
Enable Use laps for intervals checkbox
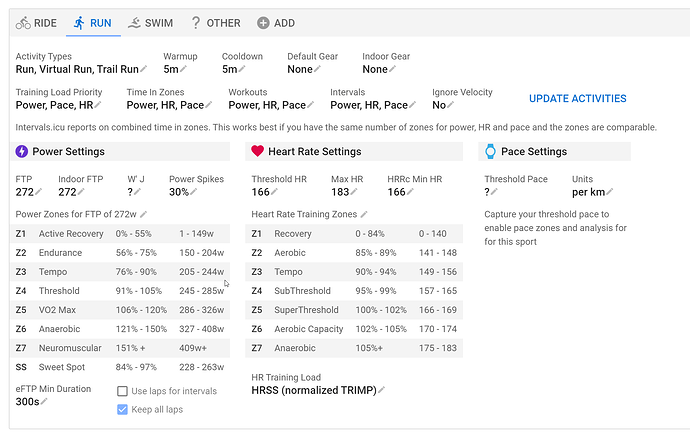(x=122, y=391)
